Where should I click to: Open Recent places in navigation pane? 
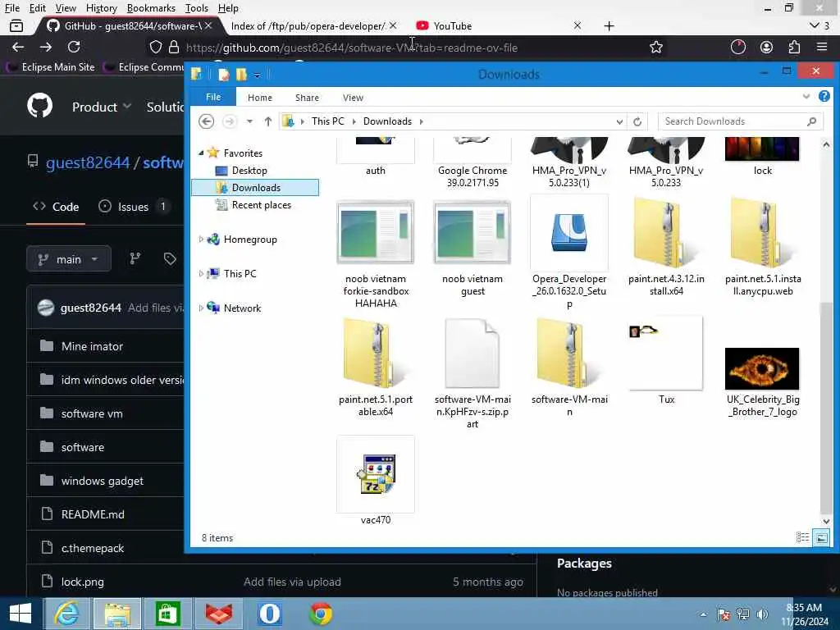coord(262,204)
